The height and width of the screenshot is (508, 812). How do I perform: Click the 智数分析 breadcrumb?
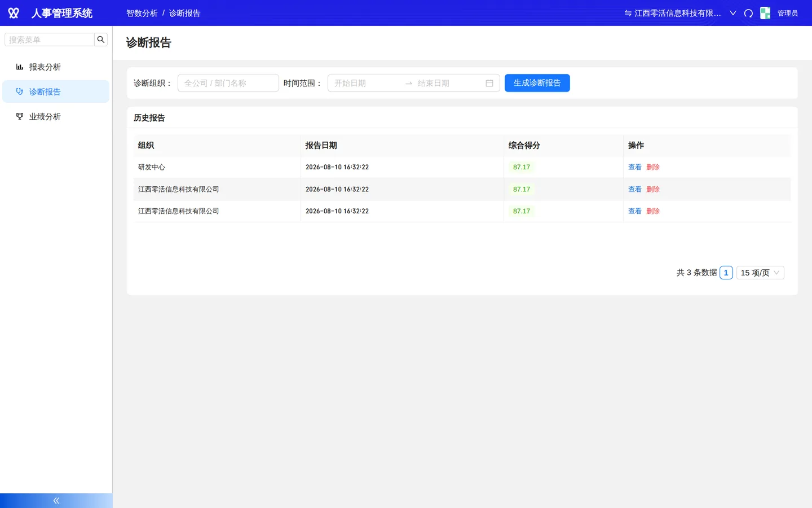(142, 13)
